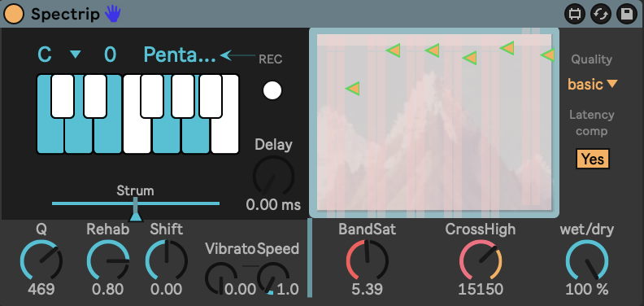Click the show/hide device frame icon

pyautogui.click(x=574, y=15)
